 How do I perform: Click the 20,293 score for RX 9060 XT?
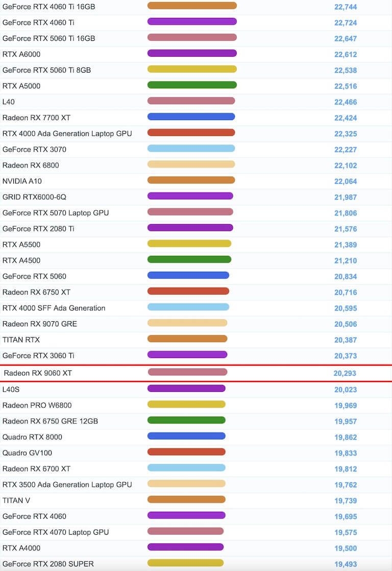click(x=345, y=373)
